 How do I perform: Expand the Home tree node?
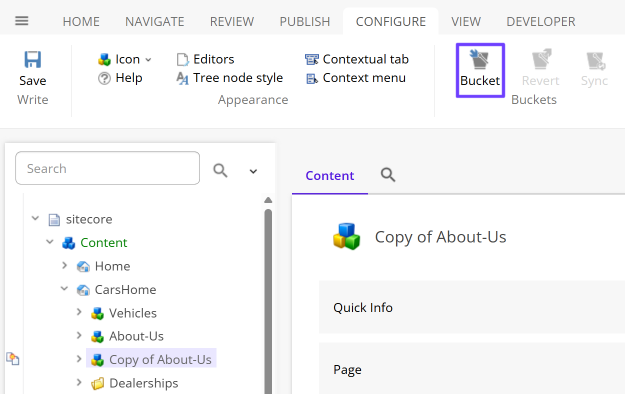tap(65, 265)
